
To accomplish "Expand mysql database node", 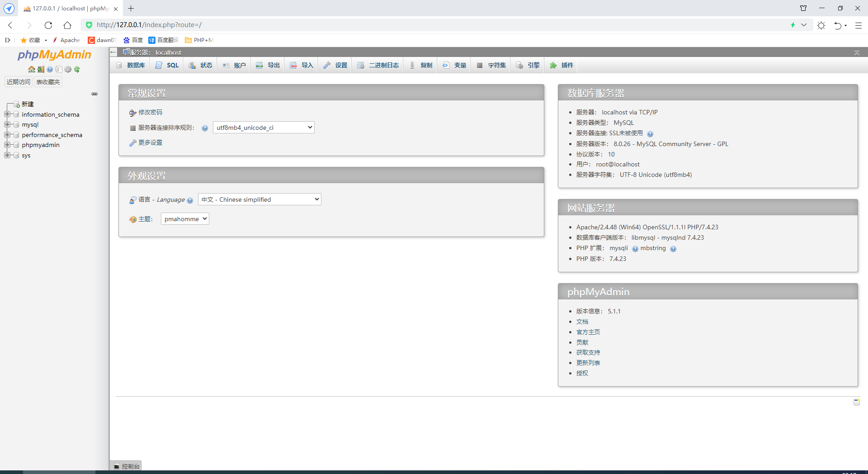I will (x=7, y=124).
